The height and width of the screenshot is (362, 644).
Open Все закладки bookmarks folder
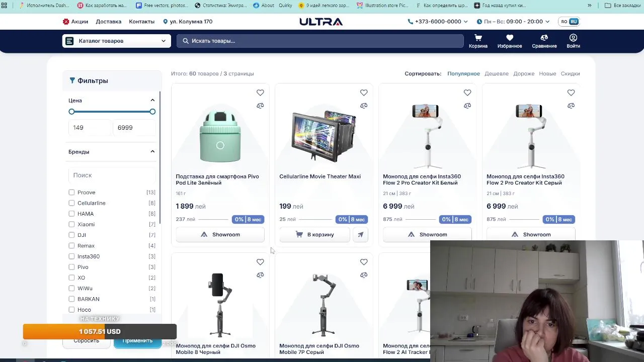coord(622,6)
